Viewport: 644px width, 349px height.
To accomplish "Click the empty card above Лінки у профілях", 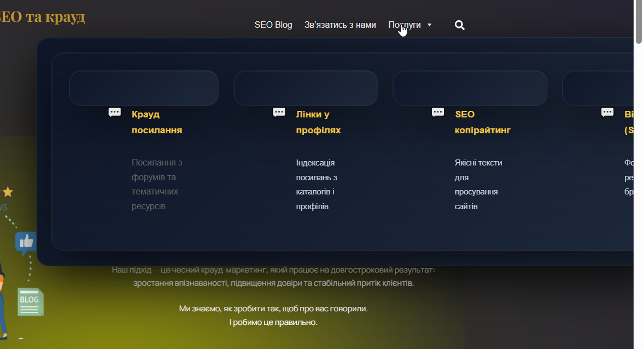I will pos(306,88).
